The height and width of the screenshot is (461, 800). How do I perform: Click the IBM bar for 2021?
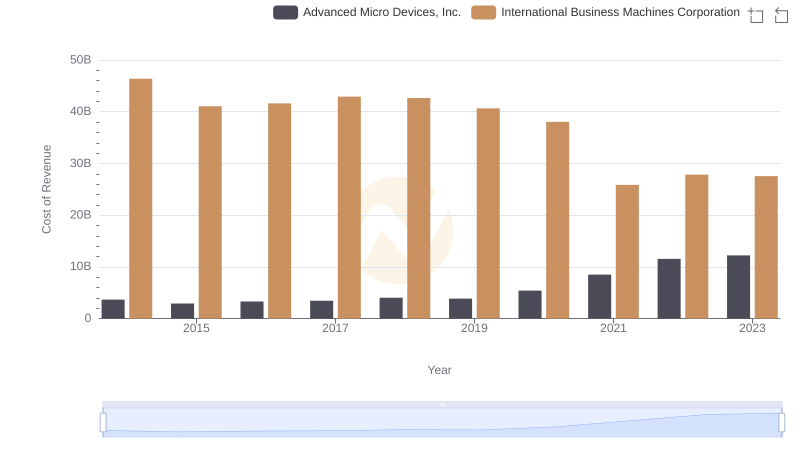coord(627,252)
